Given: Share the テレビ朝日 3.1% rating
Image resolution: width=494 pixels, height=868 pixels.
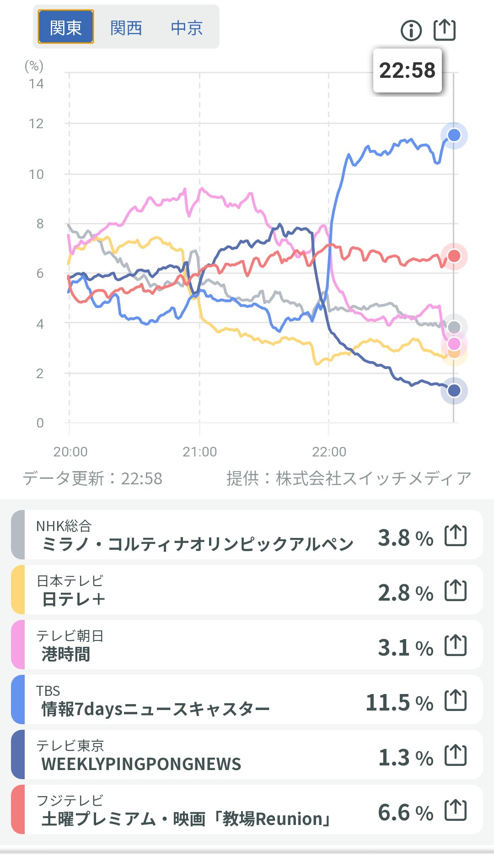Looking at the screenshot, I should tap(456, 645).
